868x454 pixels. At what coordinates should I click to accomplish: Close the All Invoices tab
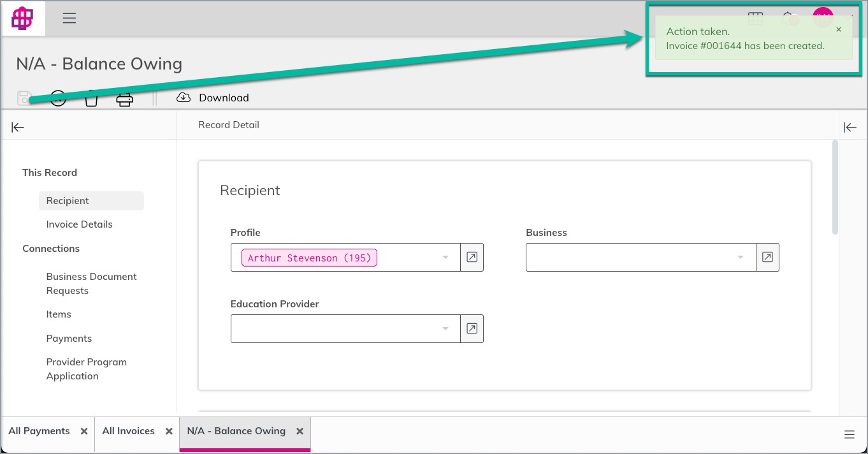[x=169, y=432]
